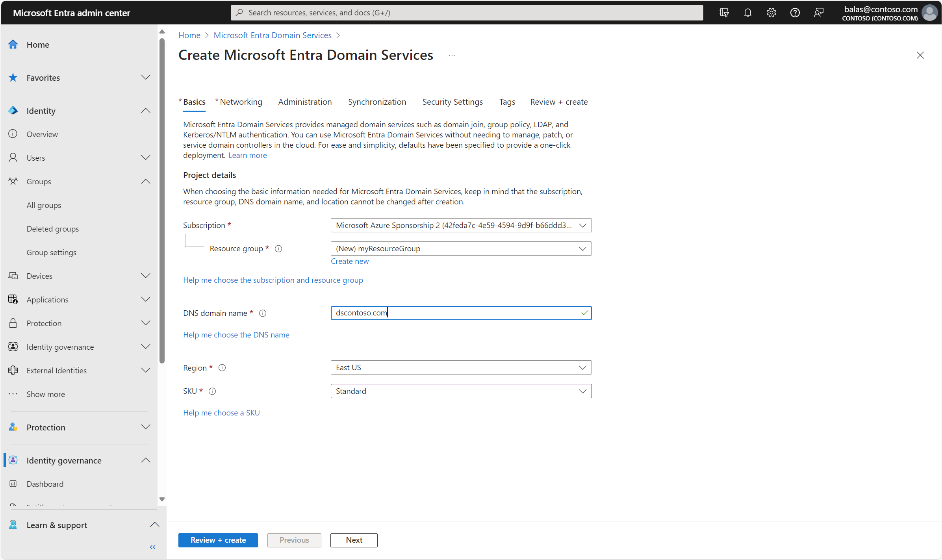Click the Identity governance sidebar icon

[14, 461]
